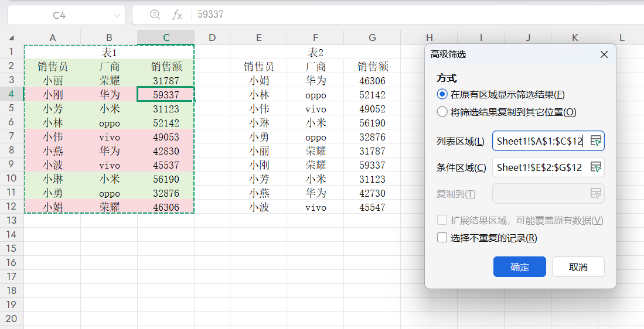644x329 pixels.
Task: Select column A header
Action: (x=53, y=37)
